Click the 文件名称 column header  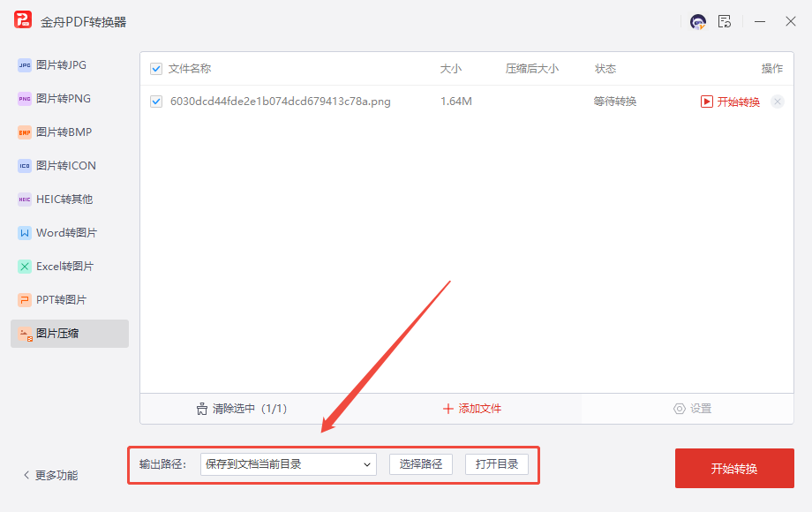pos(190,69)
